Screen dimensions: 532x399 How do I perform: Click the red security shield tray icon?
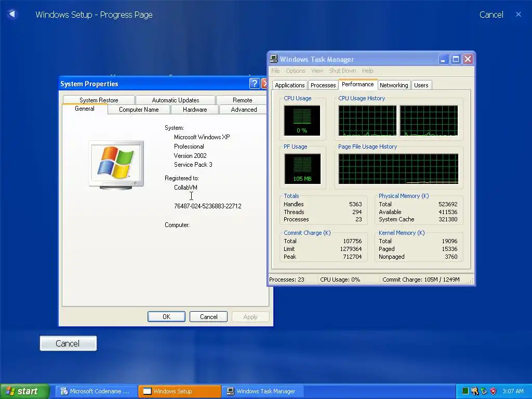pos(494,391)
